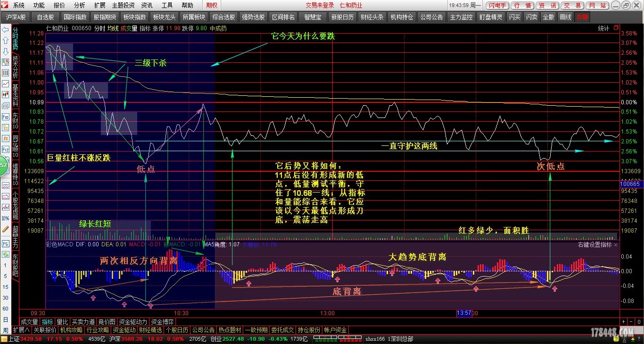644x344 pixels.
Task: Click the red 教鞭 pointer tool
Action: coord(582,17)
